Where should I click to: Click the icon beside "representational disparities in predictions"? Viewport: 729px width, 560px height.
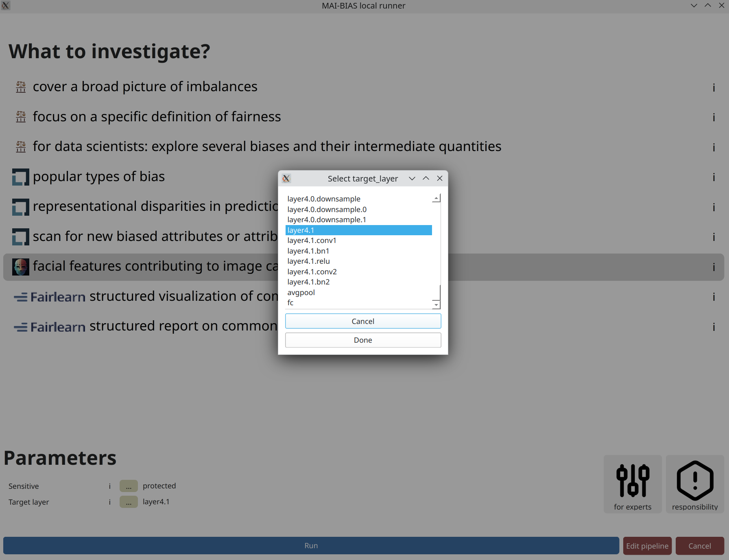coord(20,207)
